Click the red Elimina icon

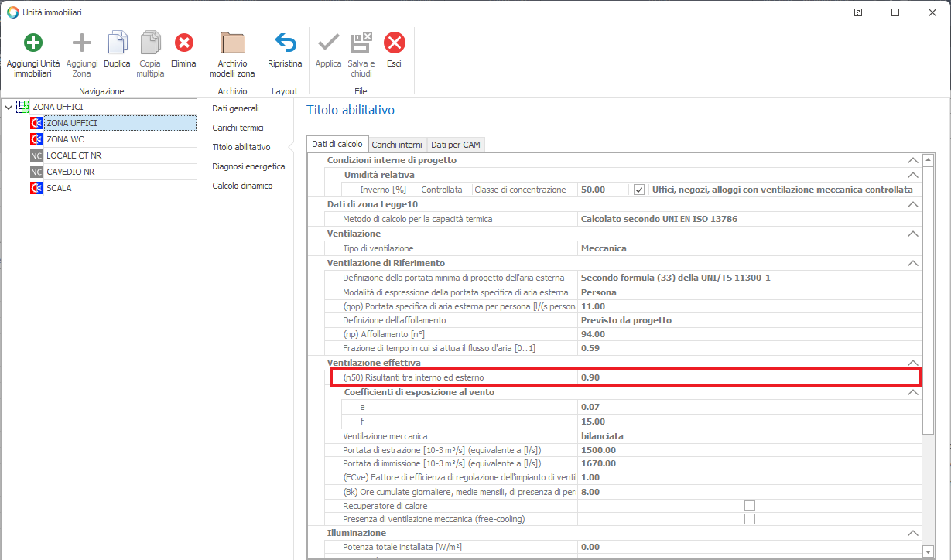183,43
